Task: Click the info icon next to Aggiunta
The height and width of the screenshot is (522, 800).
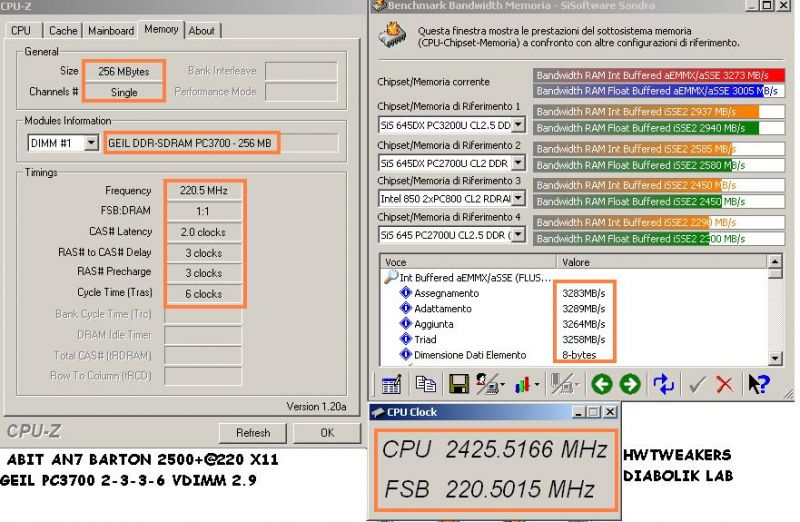Action: tap(406, 323)
